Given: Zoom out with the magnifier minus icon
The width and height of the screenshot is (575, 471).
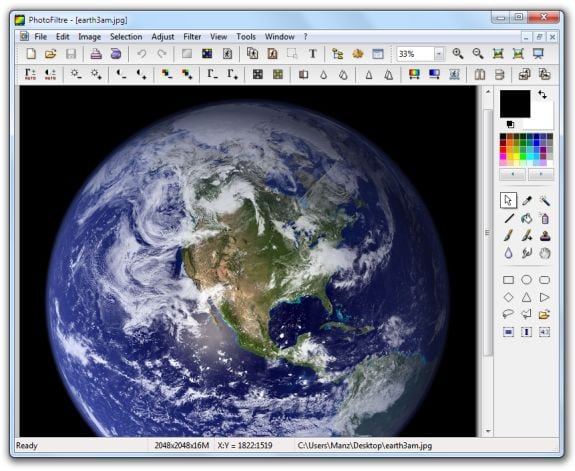Looking at the screenshot, I should pos(477,54).
